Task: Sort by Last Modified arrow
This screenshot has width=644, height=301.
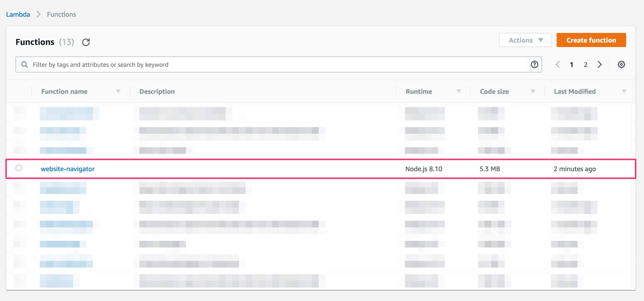Action: (x=624, y=91)
